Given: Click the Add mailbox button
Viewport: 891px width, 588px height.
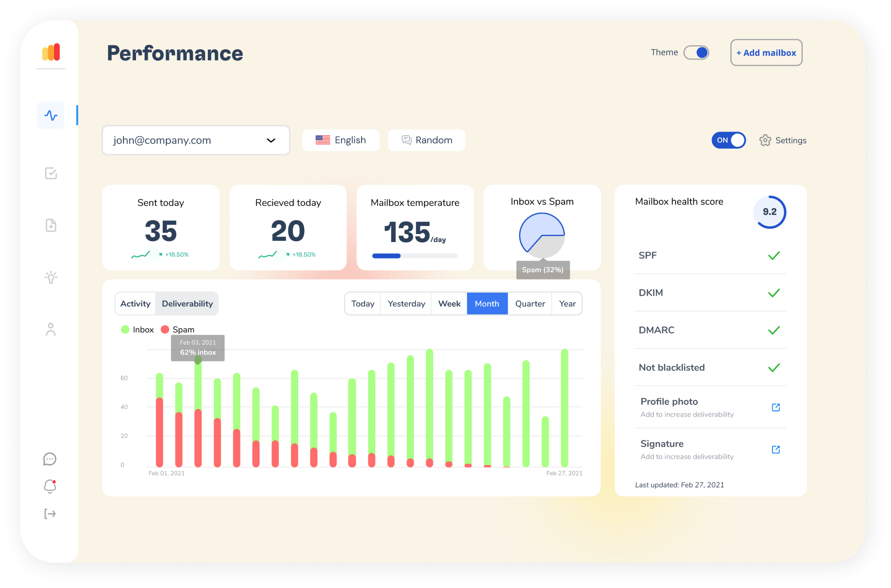Looking at the screenshot, I should point(766,53).
